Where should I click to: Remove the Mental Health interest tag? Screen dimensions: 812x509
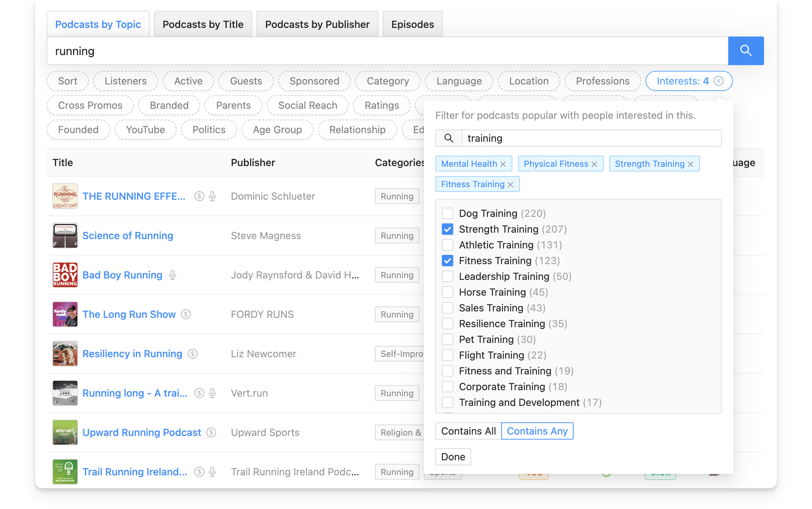(503, 164)
